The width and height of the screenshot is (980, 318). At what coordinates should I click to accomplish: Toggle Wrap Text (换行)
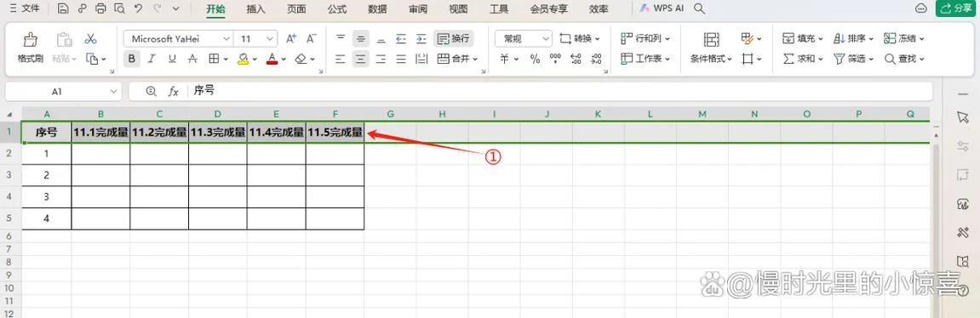click(x=454, y=39)
